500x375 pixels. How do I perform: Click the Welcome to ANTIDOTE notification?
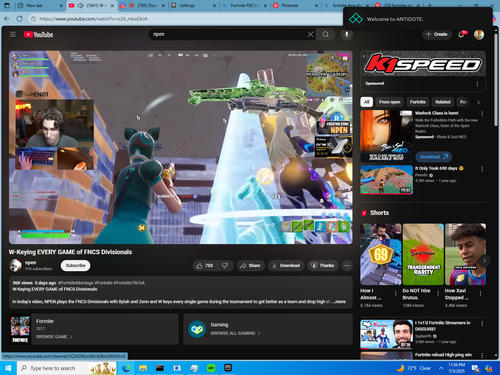click(418, 19)
